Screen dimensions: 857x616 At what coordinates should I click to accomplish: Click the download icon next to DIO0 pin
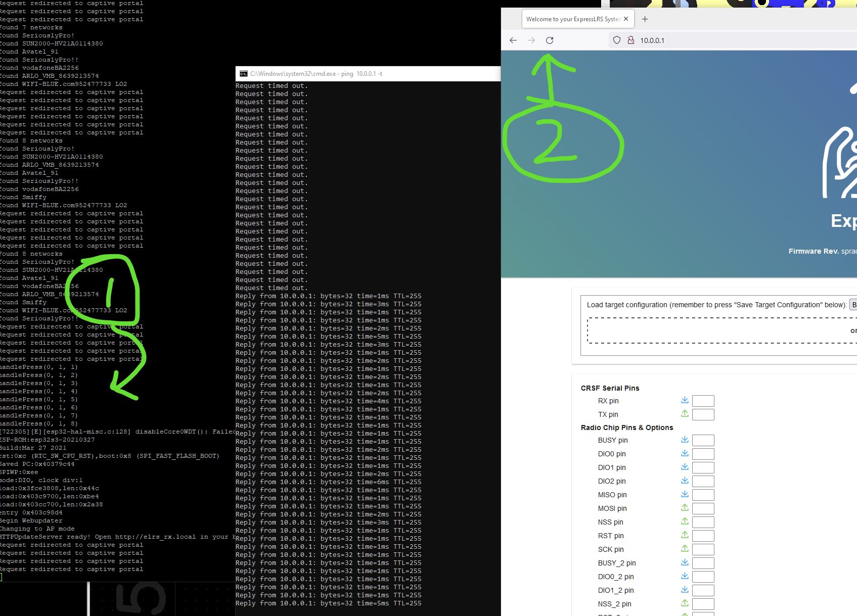pyautogui.click(x=685, y=454)
